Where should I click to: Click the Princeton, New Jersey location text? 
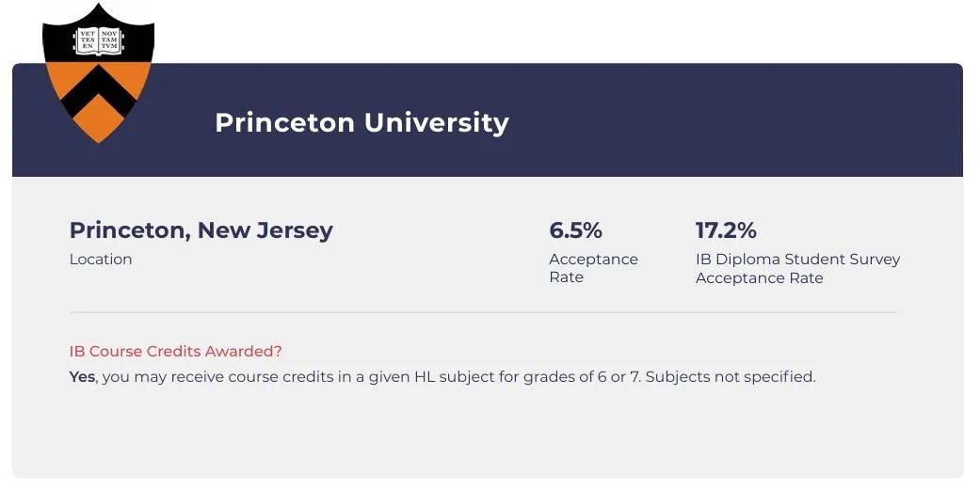point(201,230)
